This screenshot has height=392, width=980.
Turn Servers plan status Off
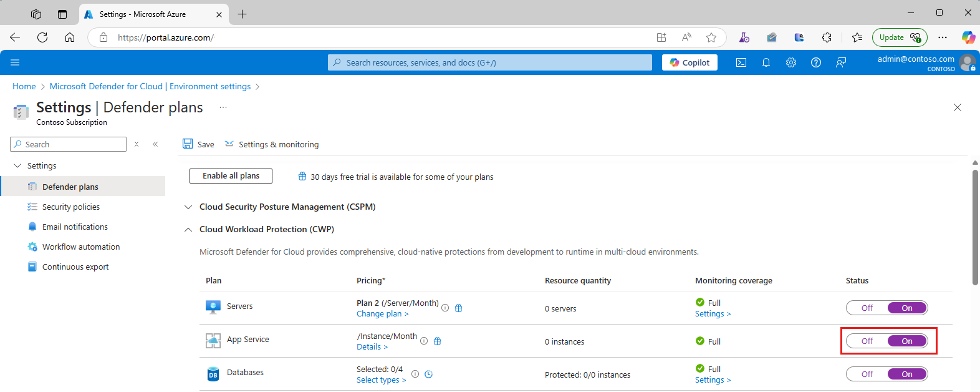[867, 308]
